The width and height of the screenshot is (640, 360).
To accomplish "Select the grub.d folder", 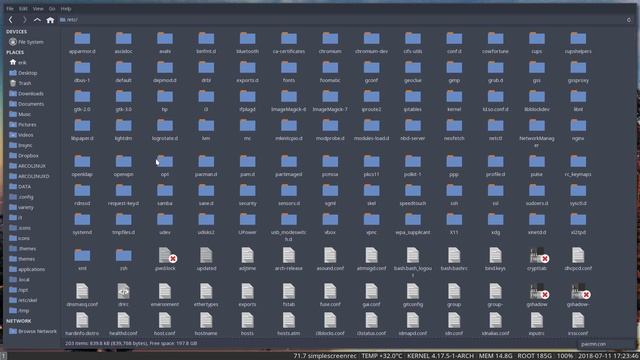I will point(495,72).
